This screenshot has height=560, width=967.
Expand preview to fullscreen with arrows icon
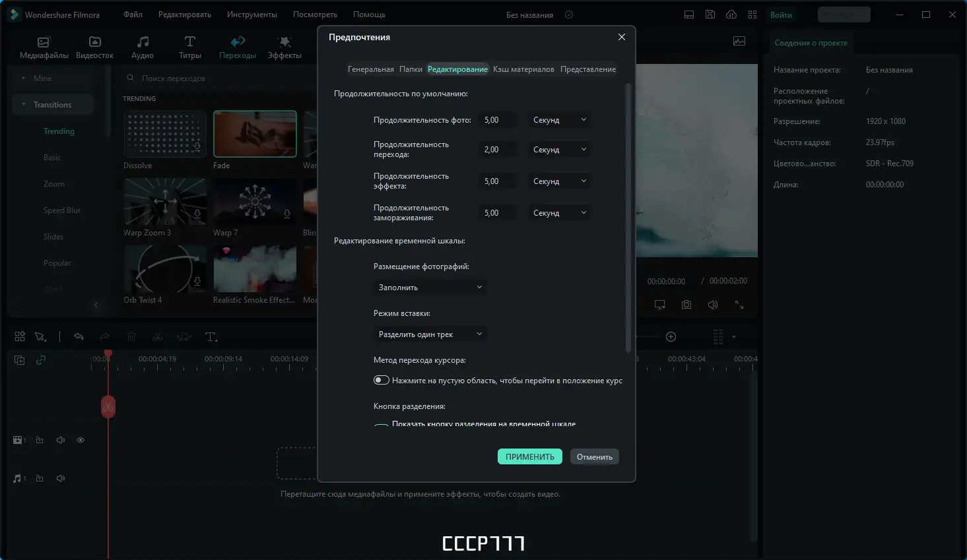click(x=739, y=305)
